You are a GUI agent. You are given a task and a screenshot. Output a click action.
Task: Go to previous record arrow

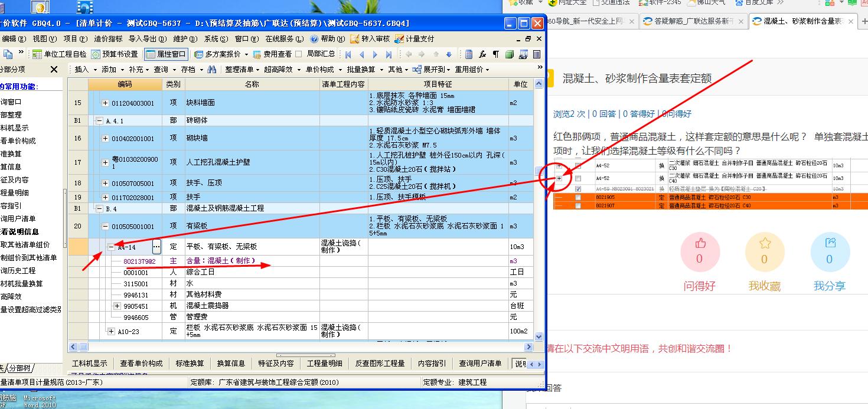pyautogui.click(x=362, y=54)
